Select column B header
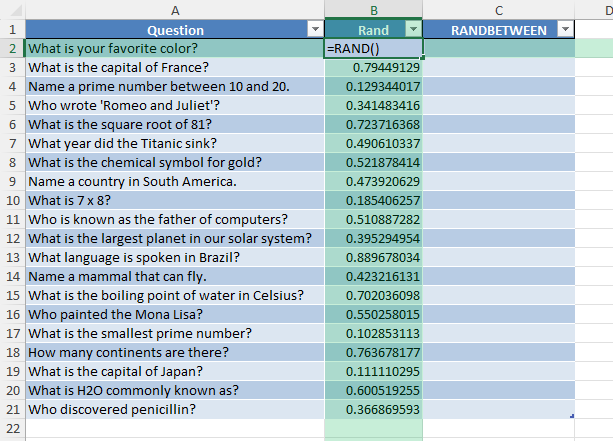Screen dimensions: 613x441 point(374,10)
